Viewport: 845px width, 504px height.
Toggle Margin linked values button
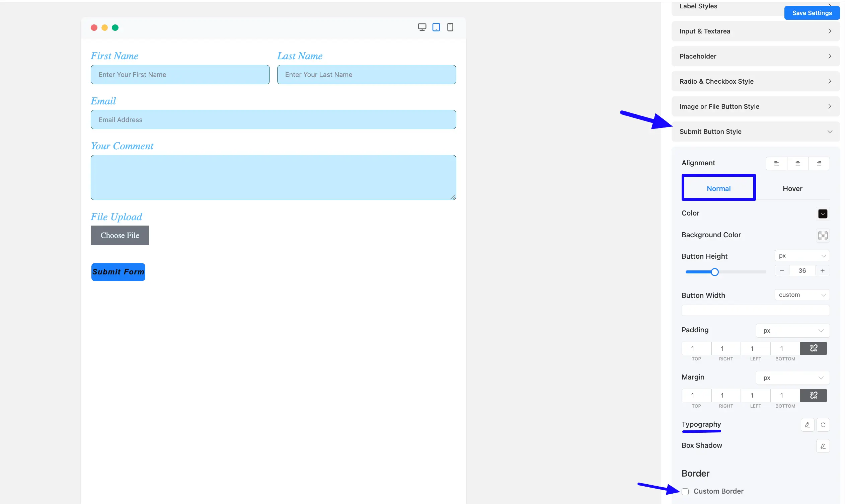coord(813,396)
